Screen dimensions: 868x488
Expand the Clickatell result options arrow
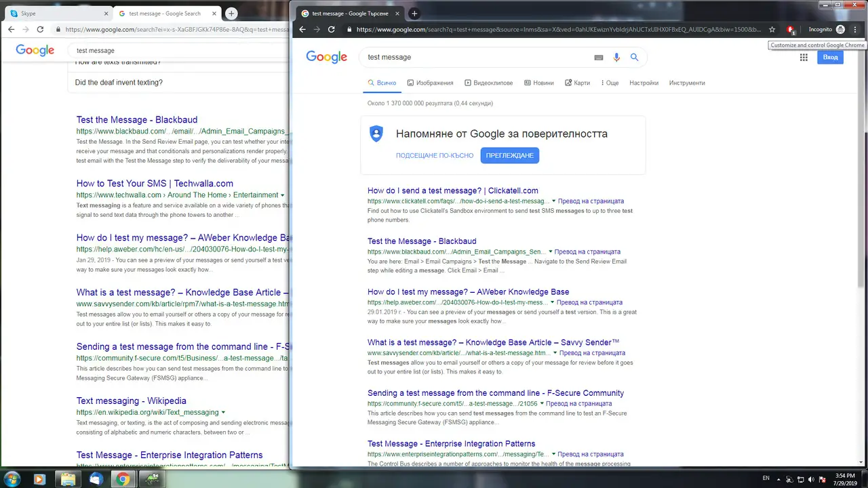point(553,201)
